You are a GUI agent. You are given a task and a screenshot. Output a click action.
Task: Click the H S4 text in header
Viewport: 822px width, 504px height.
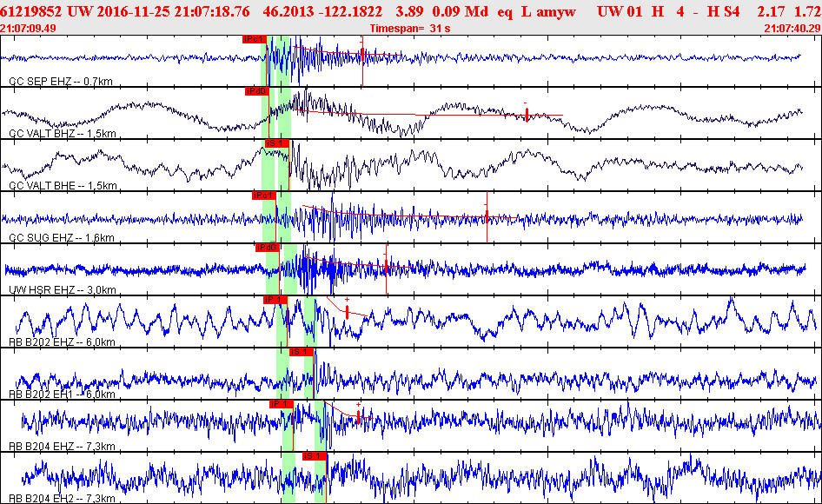[724, 11]
